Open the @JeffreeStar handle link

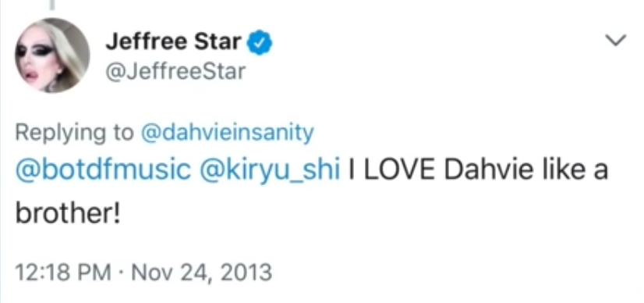tap(175, 72)
